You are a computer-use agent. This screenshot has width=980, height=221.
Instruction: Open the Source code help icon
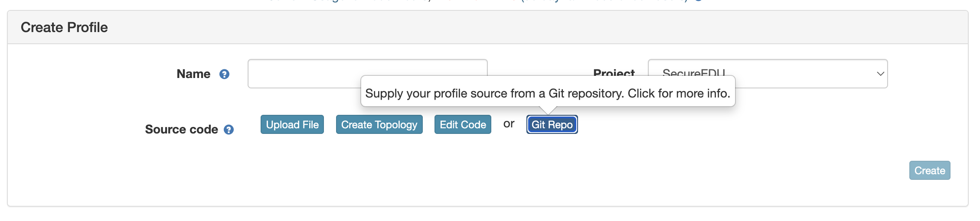click(x=229, y=130)
